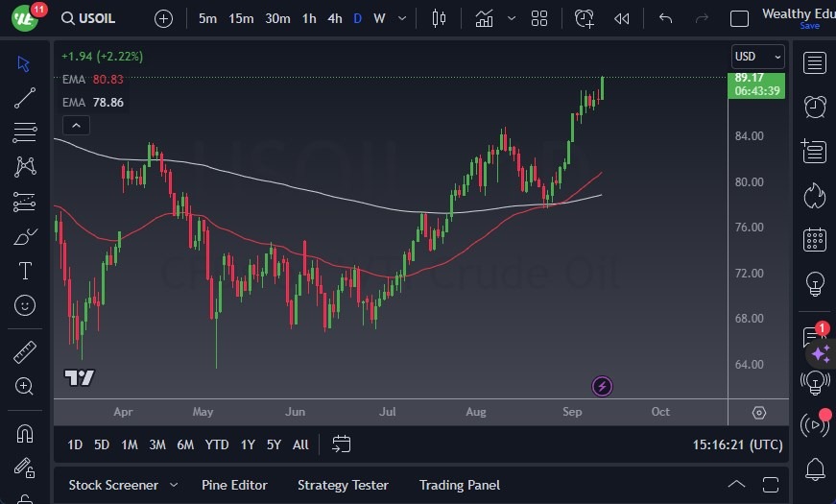Open the USD currency dropdown
Viewport: 836px width, 504px height.
(x=757, y=57)
